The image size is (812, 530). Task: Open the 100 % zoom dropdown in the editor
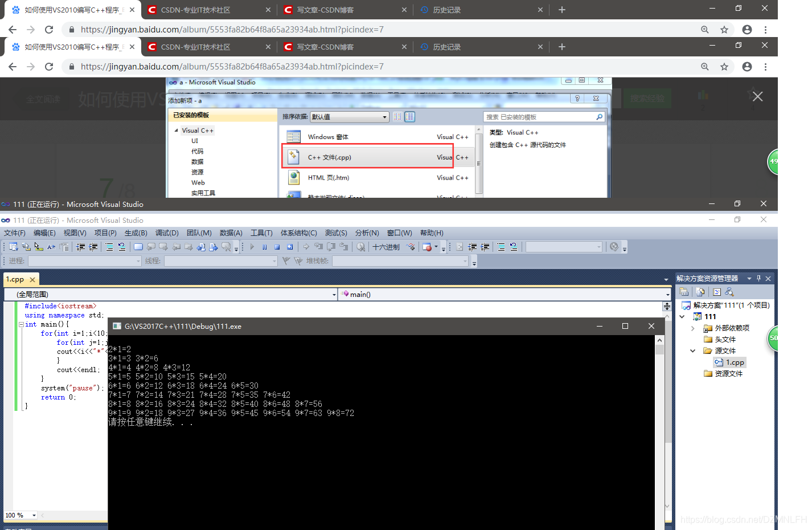click(x=34, y=515)
